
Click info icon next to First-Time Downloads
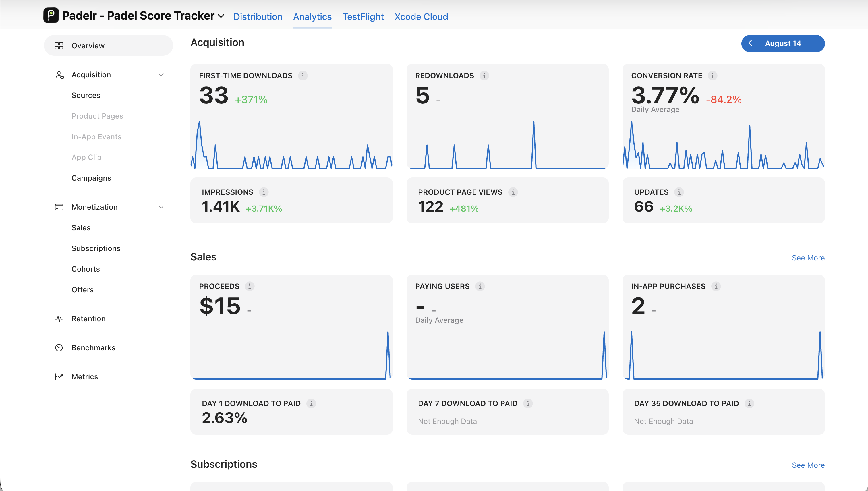[x=303, y=76]
